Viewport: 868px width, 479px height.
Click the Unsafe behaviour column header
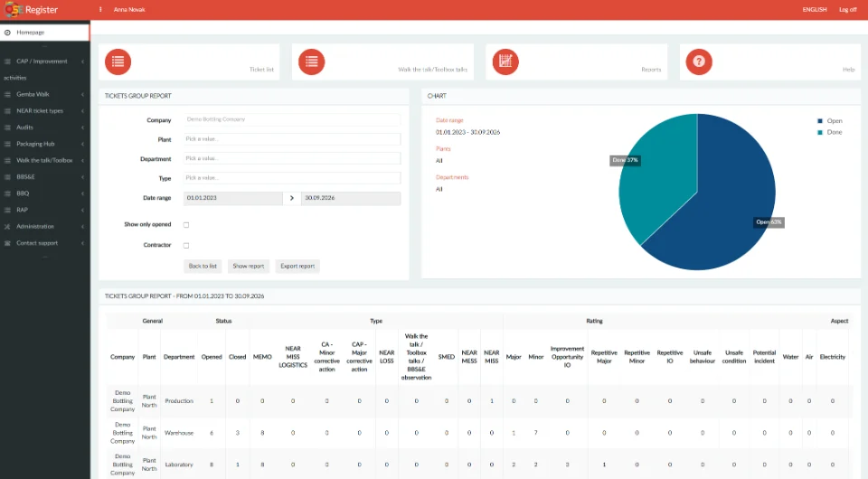[x=702, y=357]
